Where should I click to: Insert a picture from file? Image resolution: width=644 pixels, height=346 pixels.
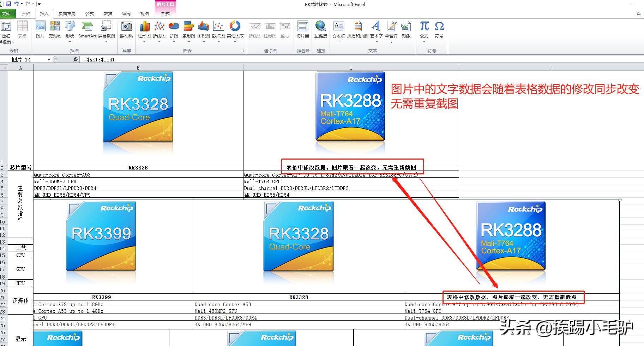[40, 30]
